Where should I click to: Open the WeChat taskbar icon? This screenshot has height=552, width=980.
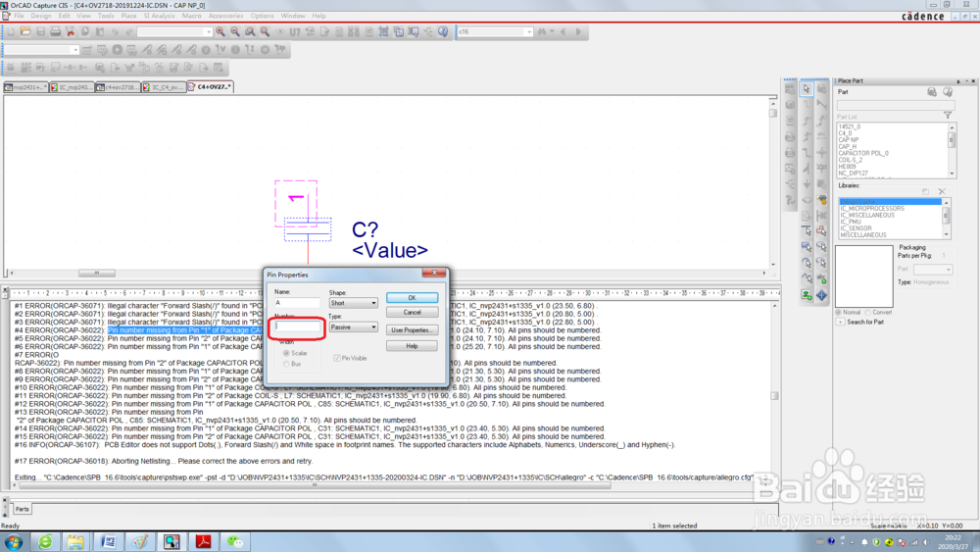235,542
